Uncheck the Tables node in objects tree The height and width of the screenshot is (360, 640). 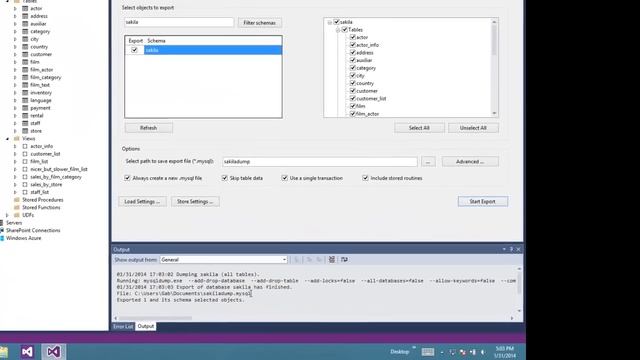[344, 29]
